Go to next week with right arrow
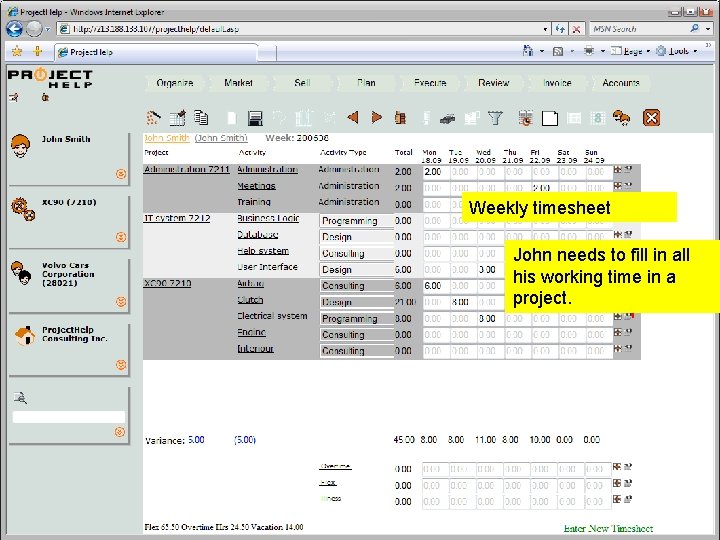This screenshot has height=540, width=720. coord(377,118)
